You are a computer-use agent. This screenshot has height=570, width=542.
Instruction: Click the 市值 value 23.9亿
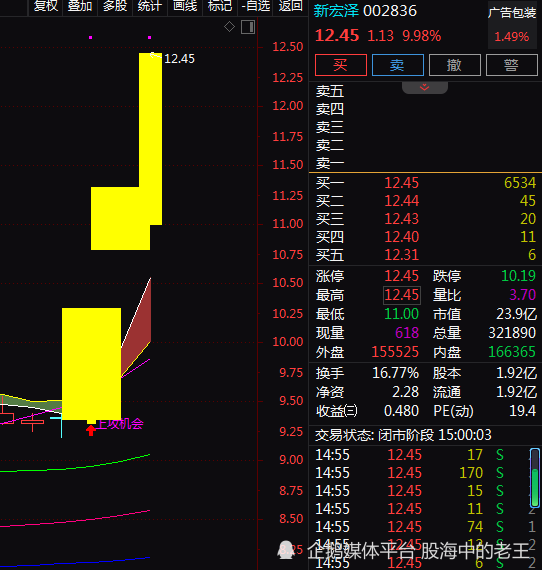517,314
